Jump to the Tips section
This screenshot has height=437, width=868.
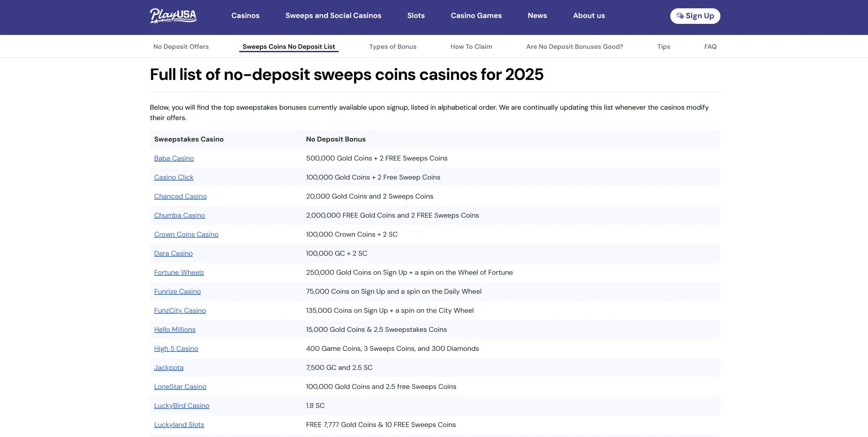click(663, 47)
